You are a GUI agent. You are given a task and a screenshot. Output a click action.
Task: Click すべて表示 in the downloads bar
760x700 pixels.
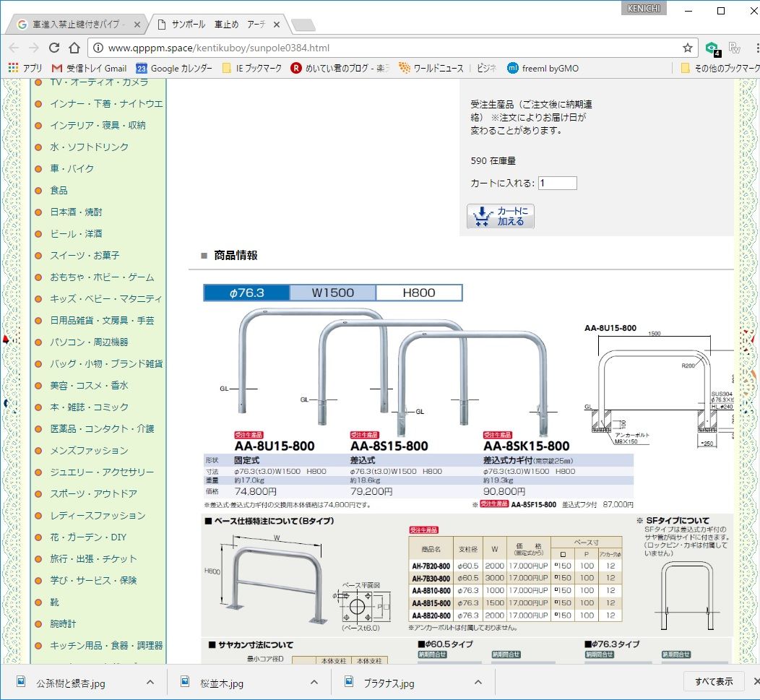tap(714, 681)
